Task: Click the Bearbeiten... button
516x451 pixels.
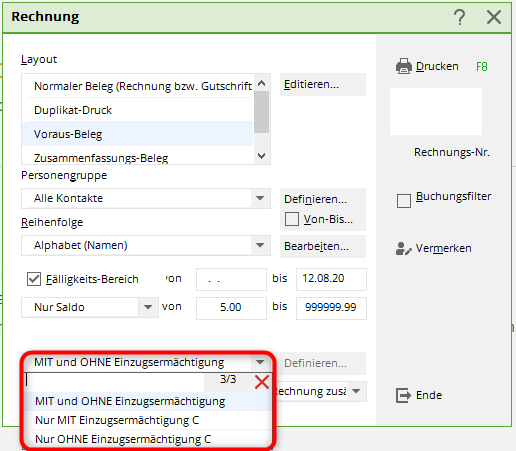Action: click(323, 247)
